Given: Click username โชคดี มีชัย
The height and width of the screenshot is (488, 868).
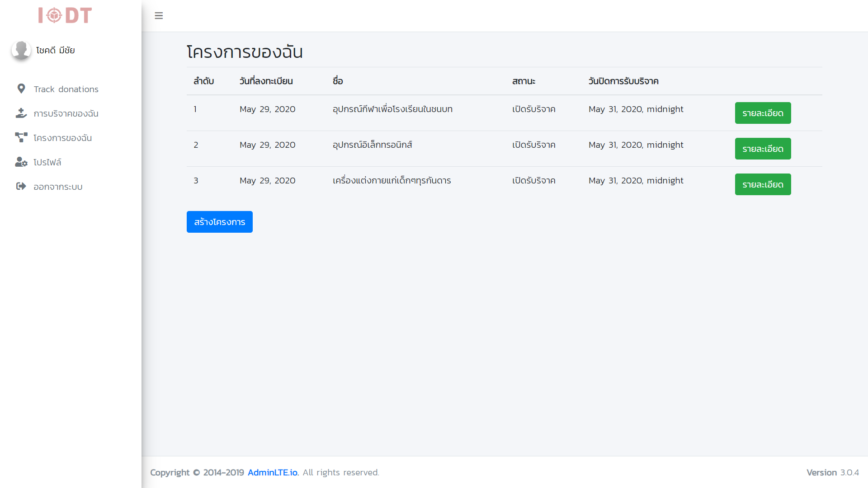Looking at the screenshot, I should (x=56, y=50).
